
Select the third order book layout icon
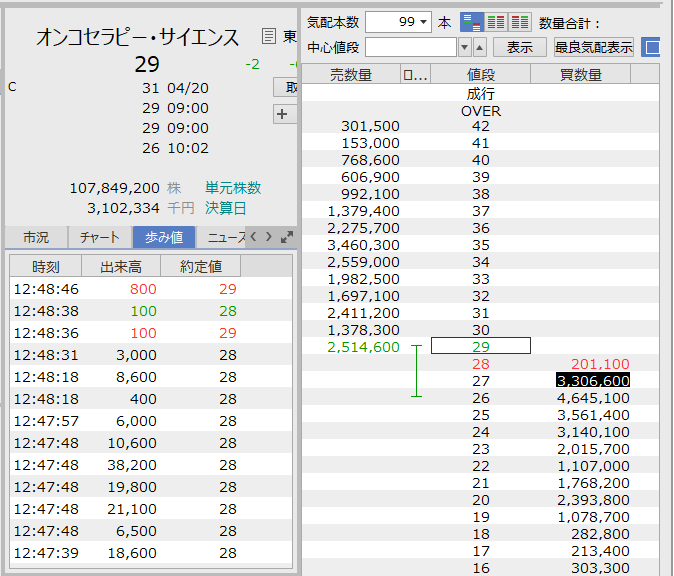(x=520, y=22)
